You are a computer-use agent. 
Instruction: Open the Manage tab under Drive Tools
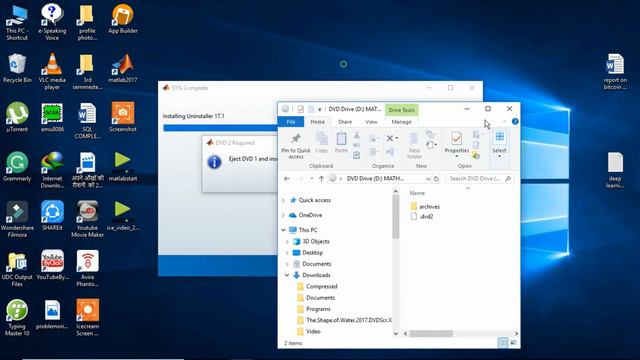[x=402, y=122]
